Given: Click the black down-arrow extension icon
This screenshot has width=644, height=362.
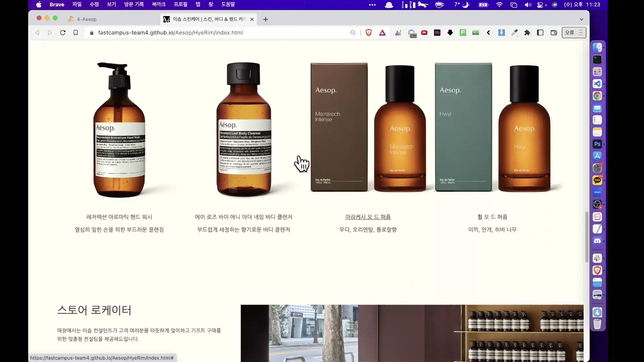Looking at the screenshot, I should (450, 33).
